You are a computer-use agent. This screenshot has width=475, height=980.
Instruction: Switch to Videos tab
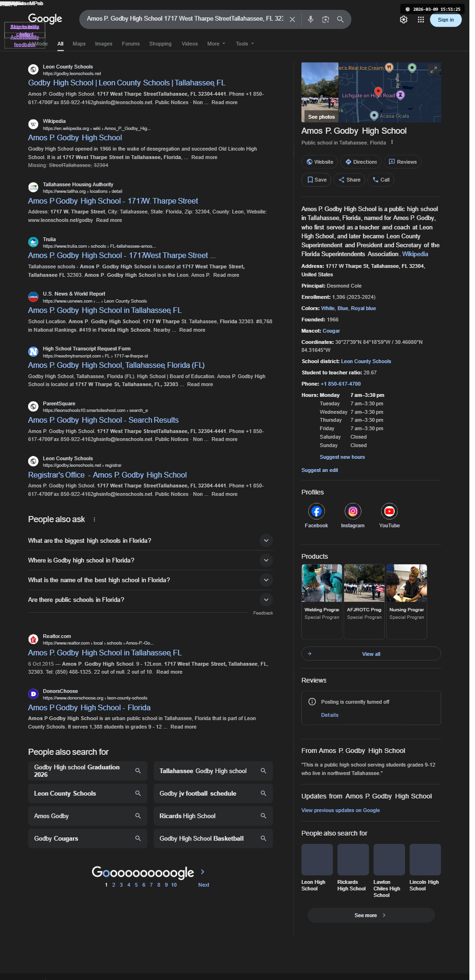tap(190, 44)
